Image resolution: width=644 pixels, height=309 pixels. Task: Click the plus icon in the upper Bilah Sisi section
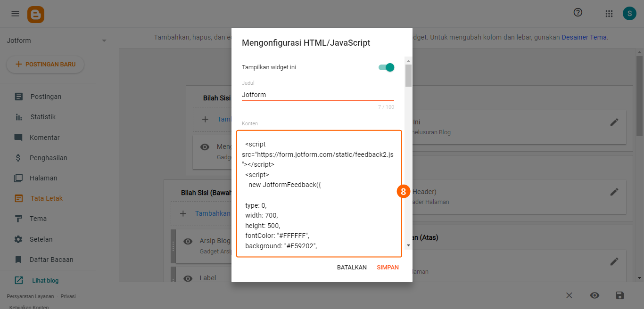point(205,119)
